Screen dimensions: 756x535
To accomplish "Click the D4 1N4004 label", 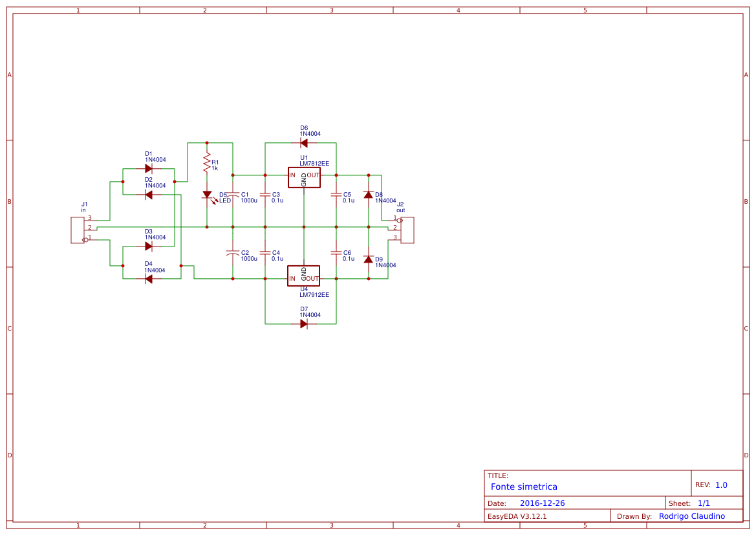I will [x=155, y=270].
